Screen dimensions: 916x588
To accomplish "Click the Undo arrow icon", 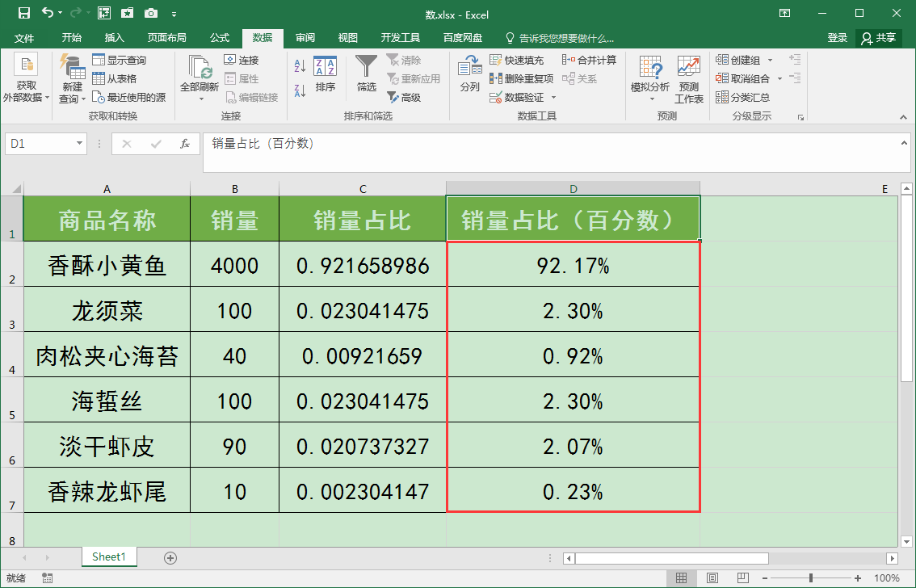I will coord(48,13).
